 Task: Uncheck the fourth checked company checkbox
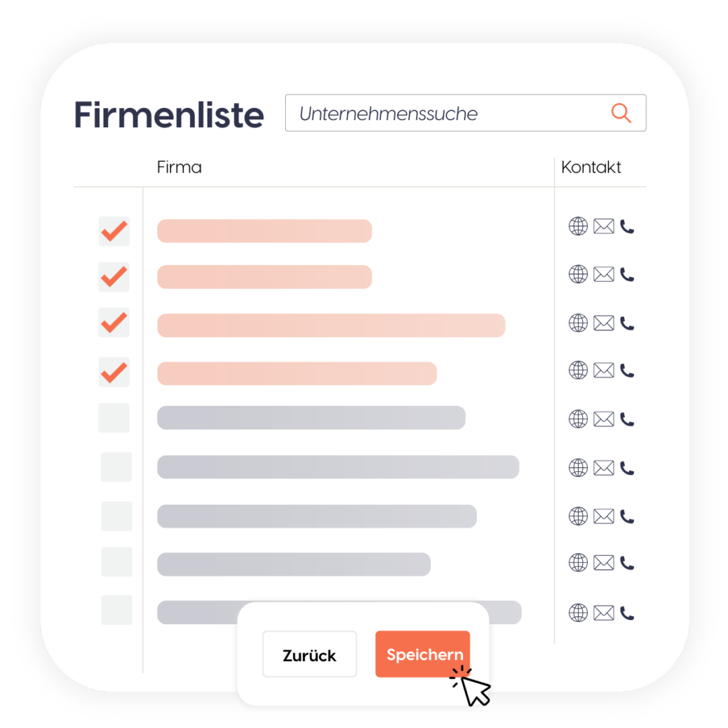pos(114,372)
